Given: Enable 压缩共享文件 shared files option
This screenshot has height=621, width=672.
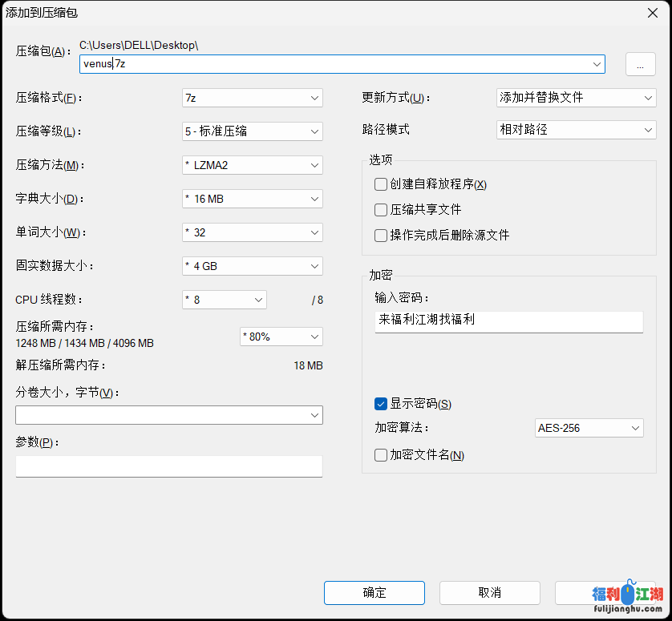Looking at the screenshot, I should pos(380,209).
